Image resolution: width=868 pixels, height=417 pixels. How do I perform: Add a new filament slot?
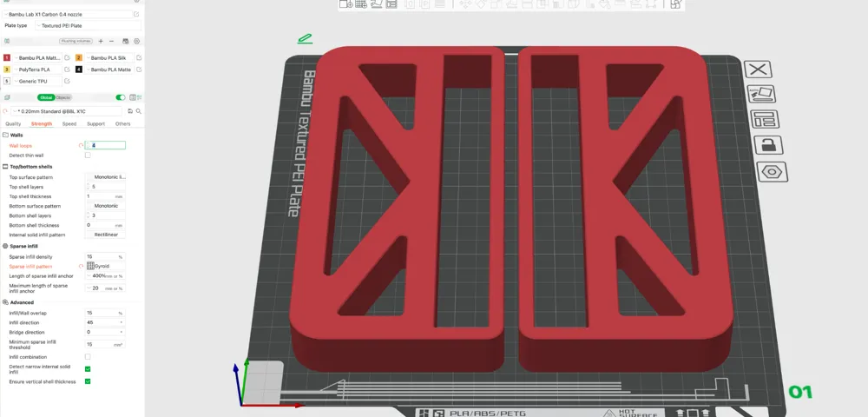click(101, 41)
